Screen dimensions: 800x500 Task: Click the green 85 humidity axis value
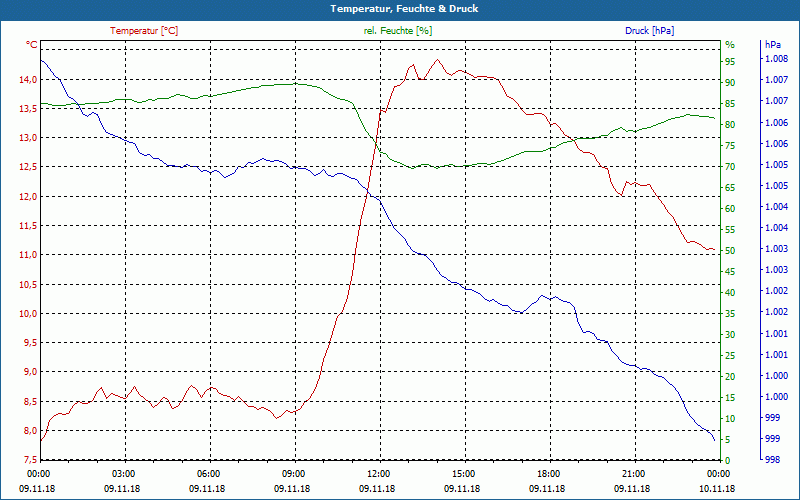[730, 104]
